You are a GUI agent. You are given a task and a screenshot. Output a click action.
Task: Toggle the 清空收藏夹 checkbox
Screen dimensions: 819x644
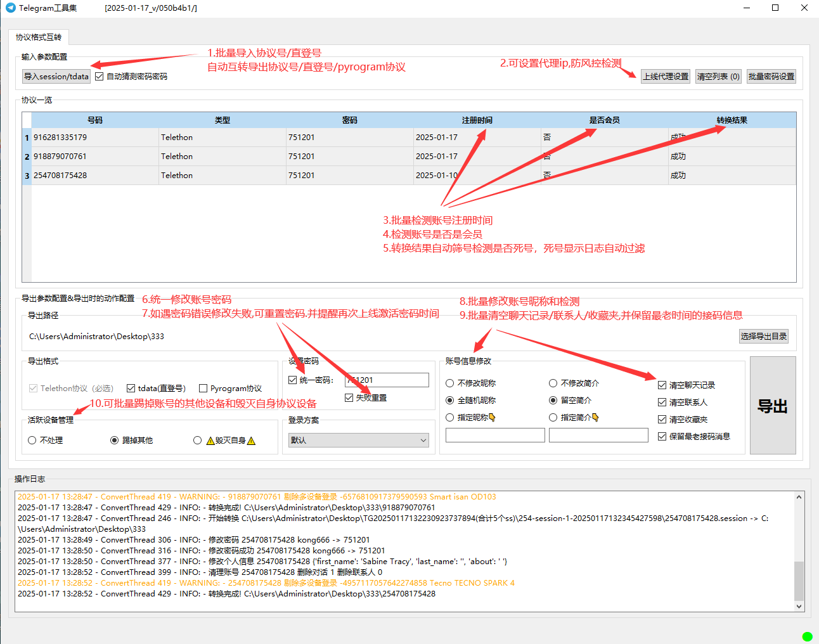683,420
